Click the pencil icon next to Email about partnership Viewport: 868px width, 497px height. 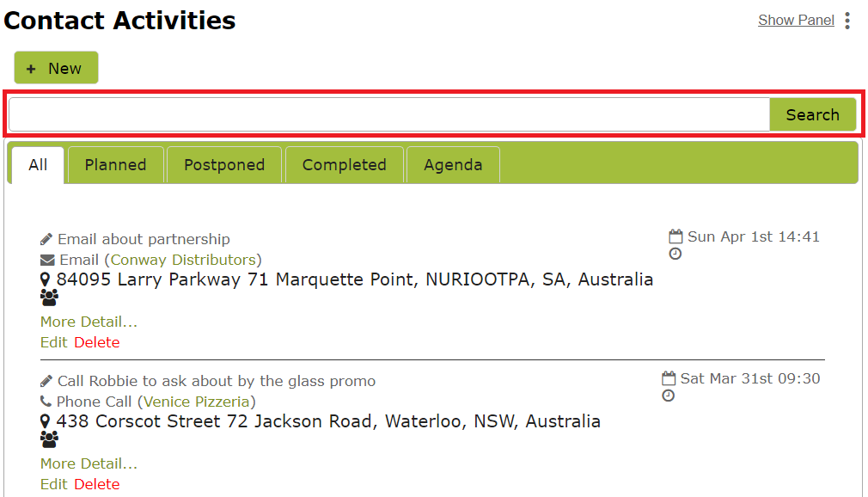click(46, 239)
